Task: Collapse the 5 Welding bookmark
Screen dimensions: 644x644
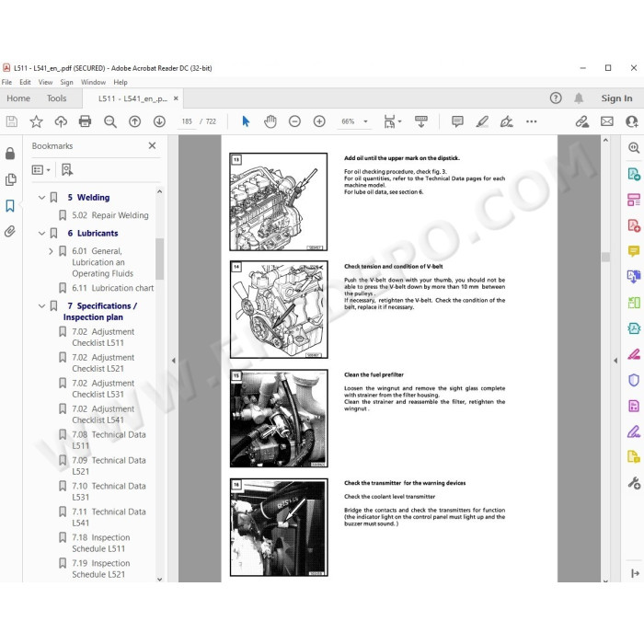Action: tap(41, 198)
